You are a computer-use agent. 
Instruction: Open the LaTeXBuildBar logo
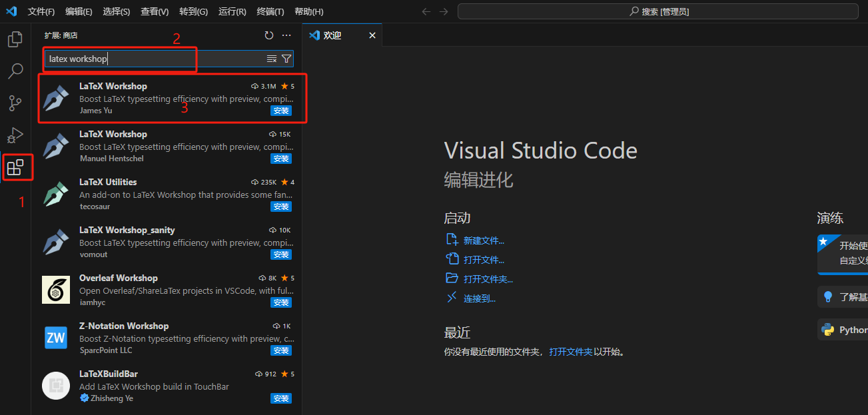click(x=56, y=386)
